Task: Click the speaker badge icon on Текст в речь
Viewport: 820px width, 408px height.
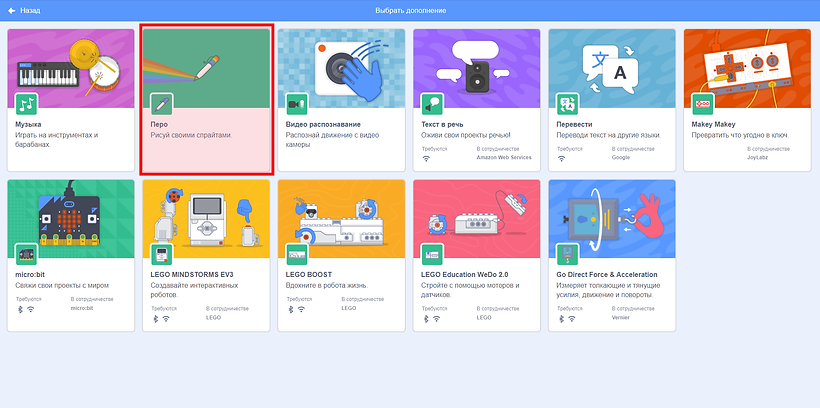Action: click(432, 104)
